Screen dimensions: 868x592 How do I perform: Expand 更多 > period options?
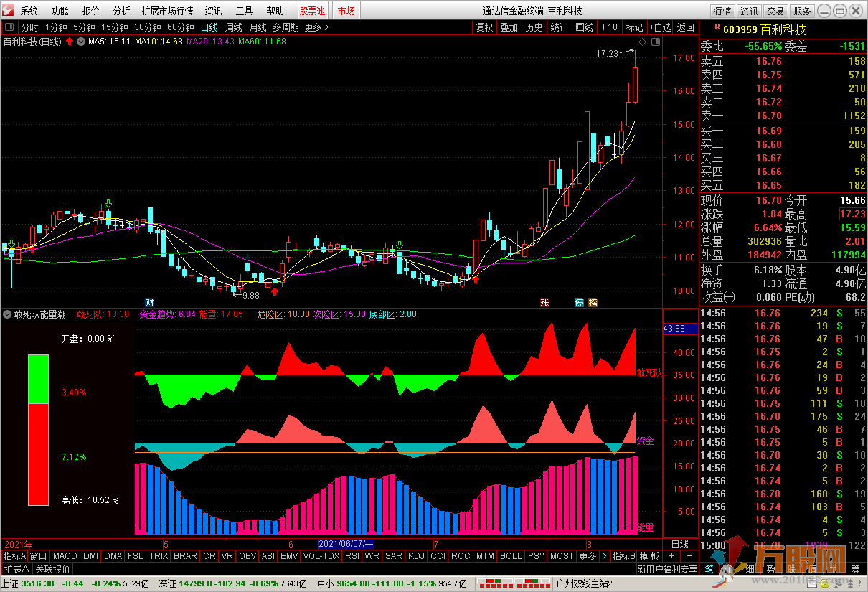316,27
